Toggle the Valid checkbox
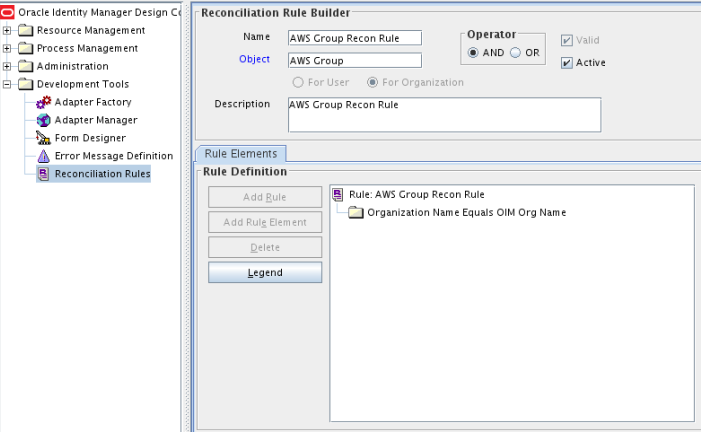This screenshot has height=432, width=701. click(566, 40)
